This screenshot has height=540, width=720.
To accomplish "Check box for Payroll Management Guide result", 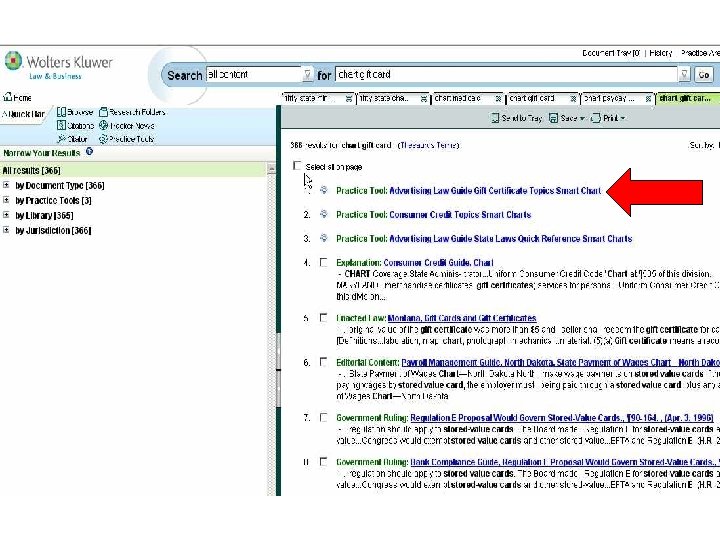I will click(324, 362).
